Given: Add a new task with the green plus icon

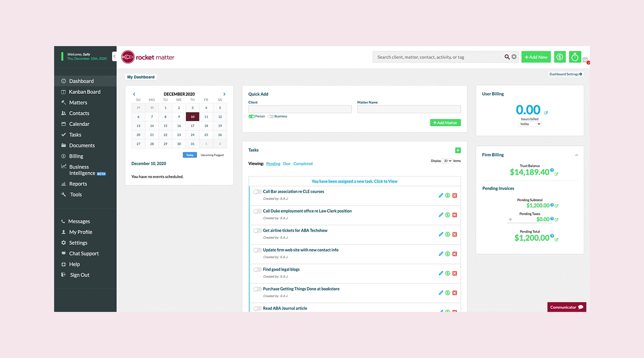Looking at the screenshot, I should tap(458, 150).
